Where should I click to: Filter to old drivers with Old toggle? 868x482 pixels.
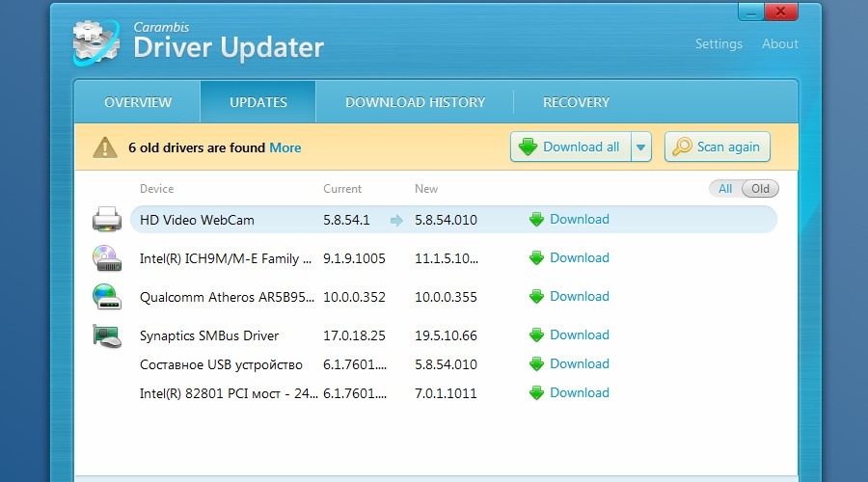point(760,189)
